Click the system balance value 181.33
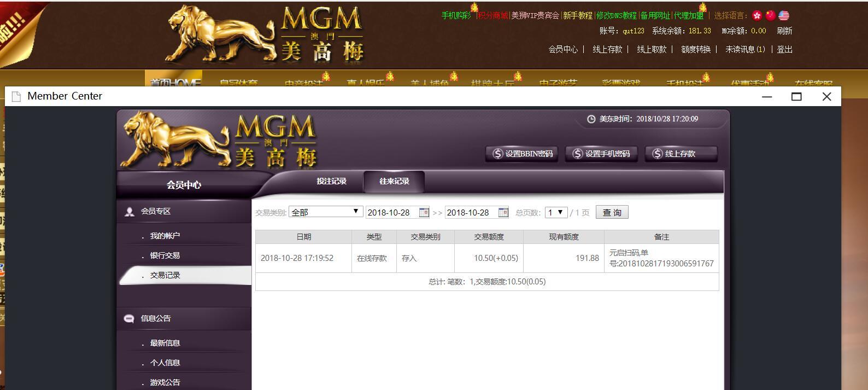Screen dimensions: 868x390 [x=700, y=31]
